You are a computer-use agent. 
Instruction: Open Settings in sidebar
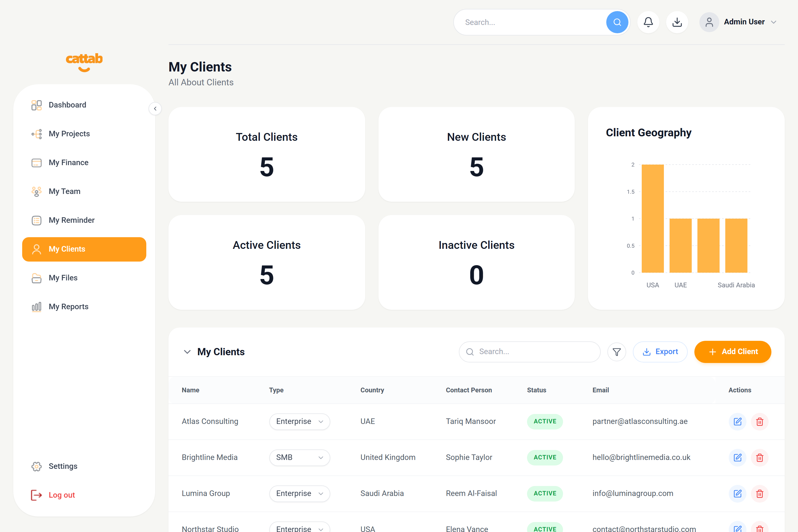tap(84, 467)
